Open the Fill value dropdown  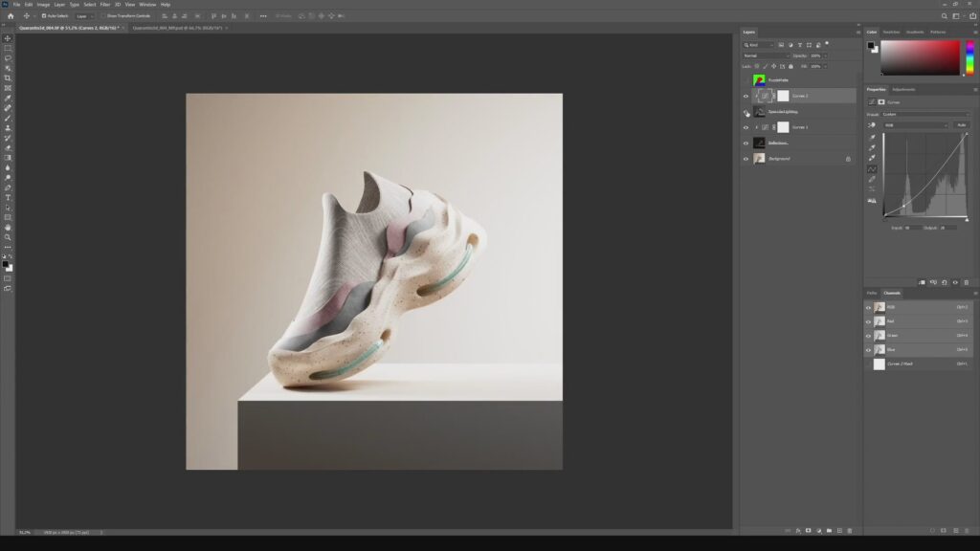coord(825,66)
